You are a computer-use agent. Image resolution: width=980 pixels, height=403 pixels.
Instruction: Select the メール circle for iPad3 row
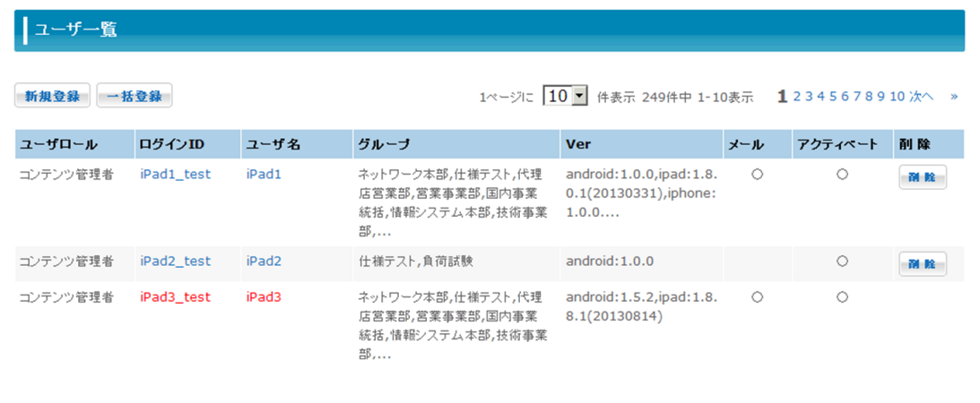[757, 296]
